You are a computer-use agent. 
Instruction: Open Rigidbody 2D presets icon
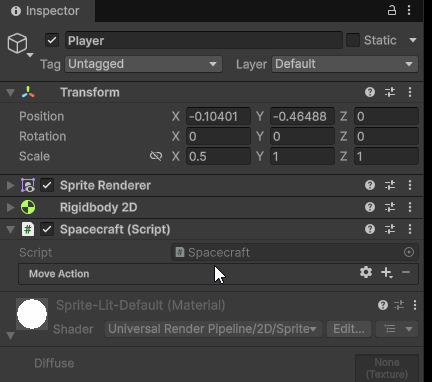click(x=390, y=207)
